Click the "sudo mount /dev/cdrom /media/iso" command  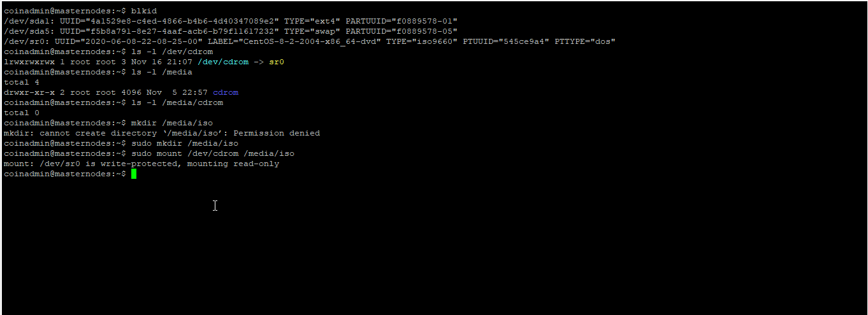point(213,153)
